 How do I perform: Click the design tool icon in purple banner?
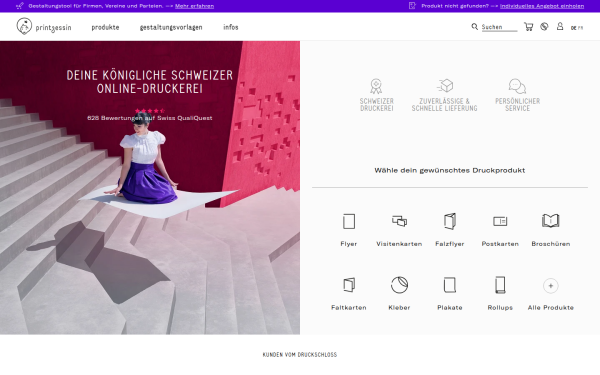coord(20,6)
